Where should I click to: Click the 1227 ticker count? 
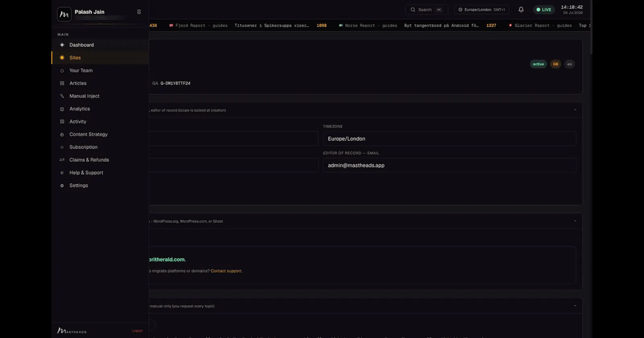(491, 25)
